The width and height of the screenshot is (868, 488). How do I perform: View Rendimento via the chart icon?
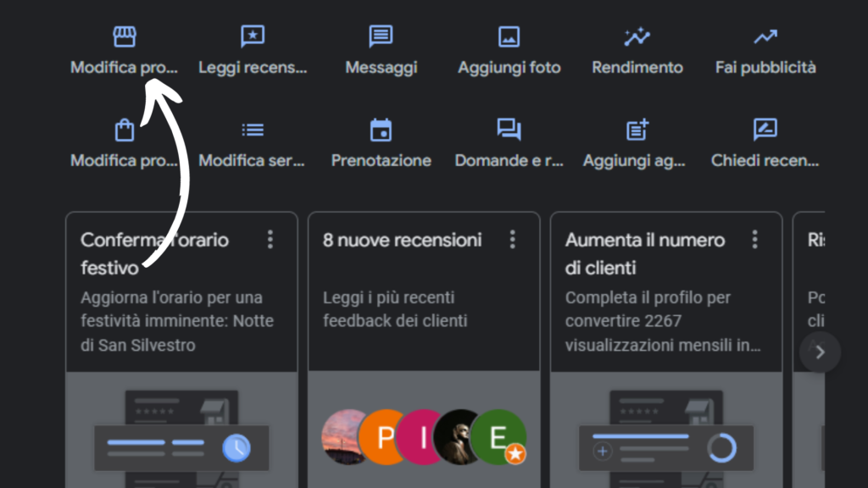(x=637, y=36)
